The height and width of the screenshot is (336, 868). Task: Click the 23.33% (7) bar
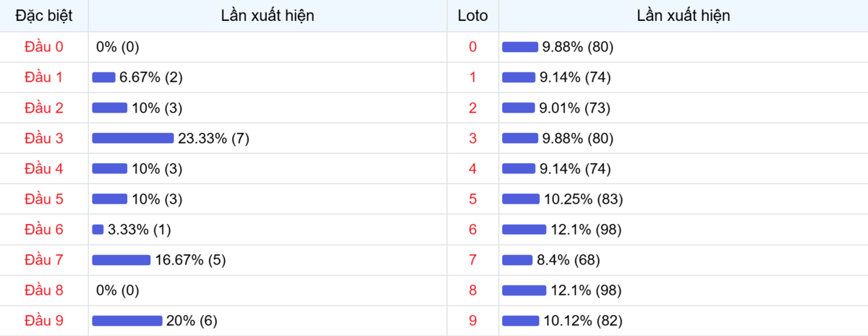coord(132,139)
